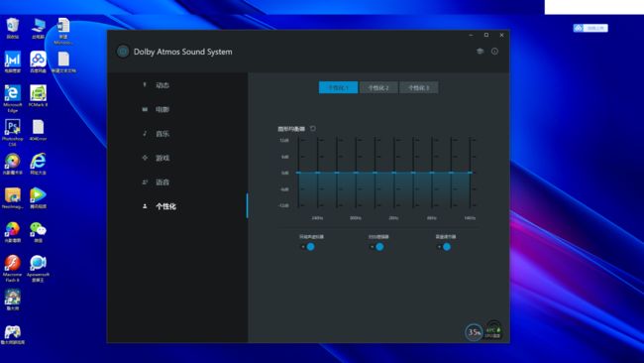The width and height of the screenshot is (644, 363).
Task: Open the This PC desktop icon
Action: pos(39,28)
